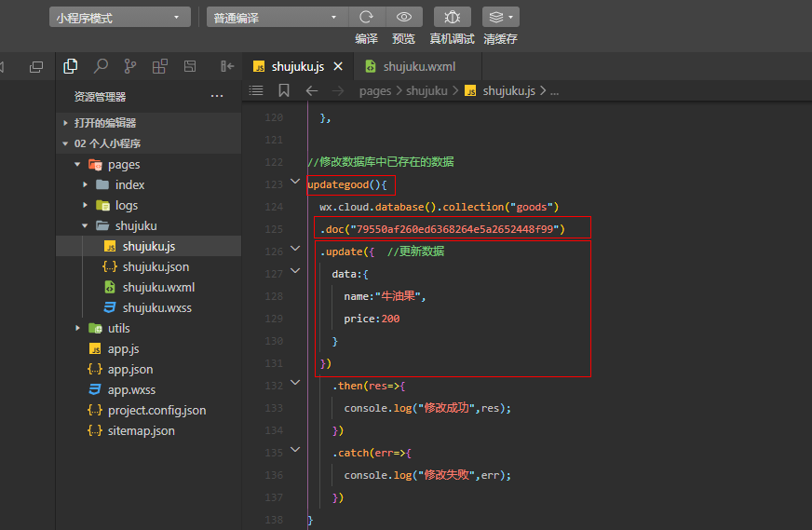This screenshot has height=530, width=812.
Task: Open app.js in the file tree
Action: point(148,348)
